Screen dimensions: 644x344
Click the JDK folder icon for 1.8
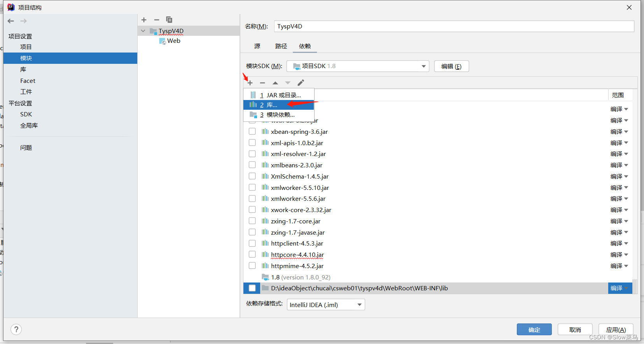pos(265,277)
